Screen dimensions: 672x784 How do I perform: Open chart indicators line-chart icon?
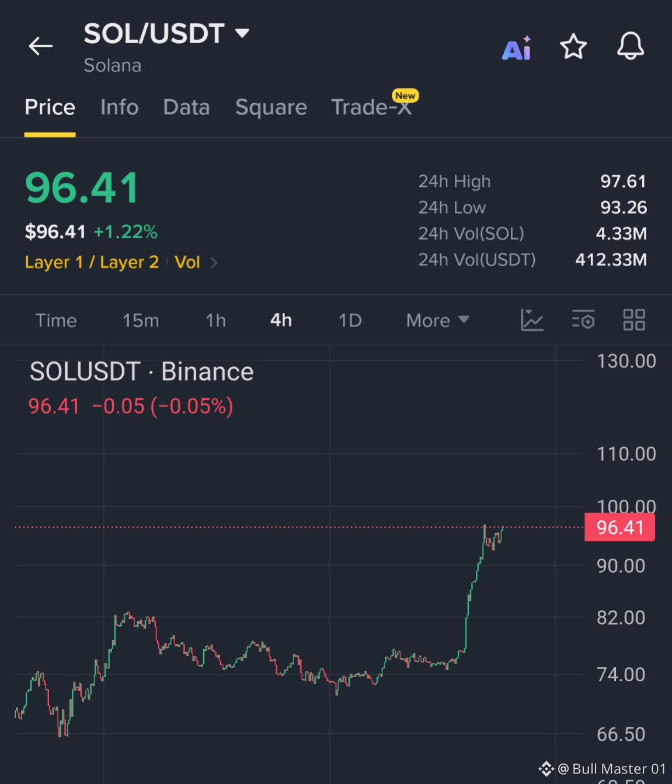coord(532,320)
